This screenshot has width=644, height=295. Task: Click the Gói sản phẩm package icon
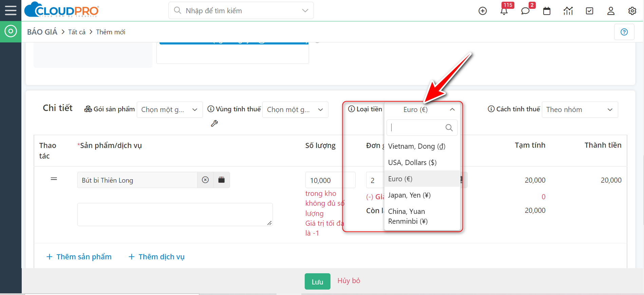coord(88,109)
